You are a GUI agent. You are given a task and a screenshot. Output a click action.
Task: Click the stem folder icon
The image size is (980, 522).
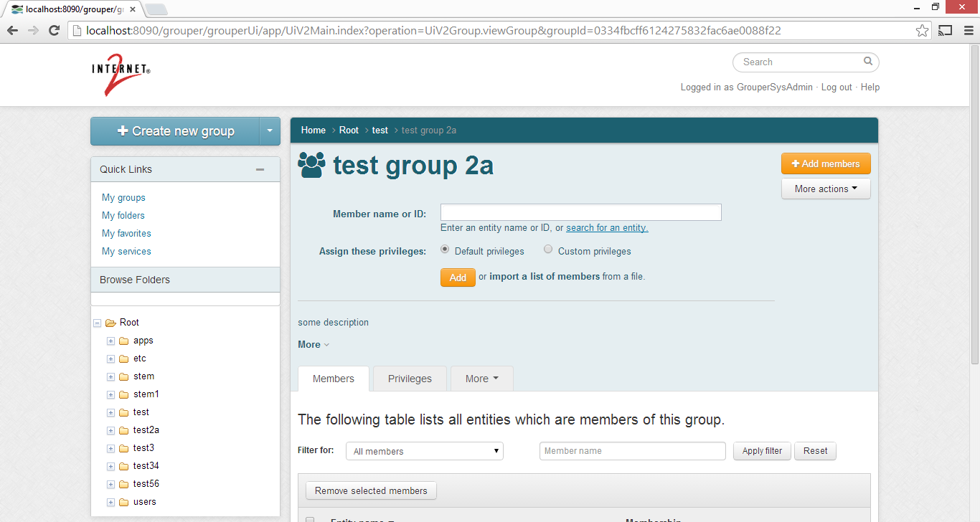coord(123,376)
